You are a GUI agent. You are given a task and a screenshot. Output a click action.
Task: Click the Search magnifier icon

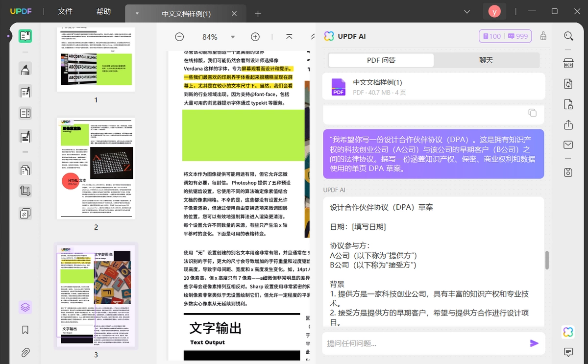pyautogui.click(x=568, y=36)
